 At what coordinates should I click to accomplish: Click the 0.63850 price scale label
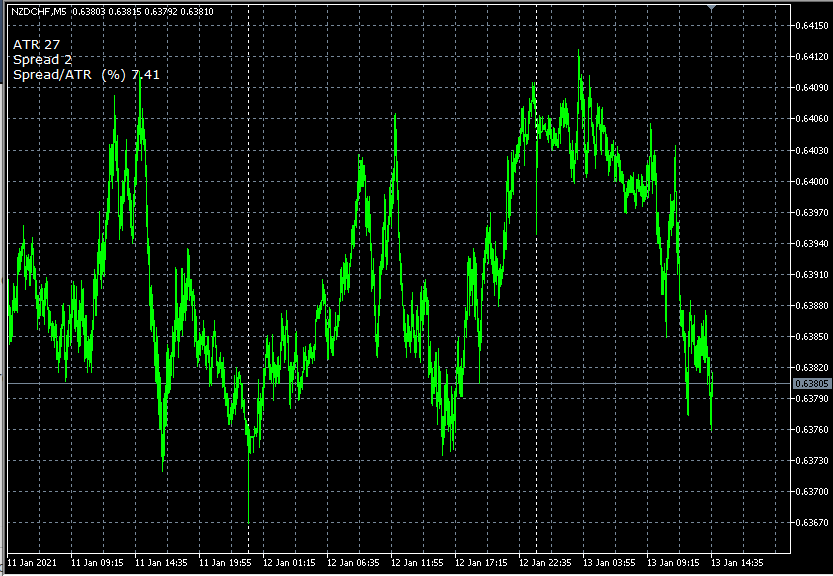[x=812, y=336]
